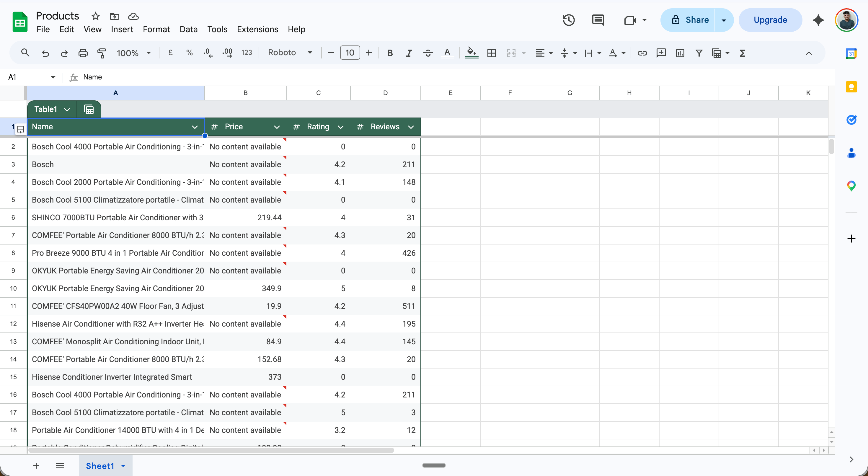Open the Rating column dropdown arrow

(x=341, y=127)
